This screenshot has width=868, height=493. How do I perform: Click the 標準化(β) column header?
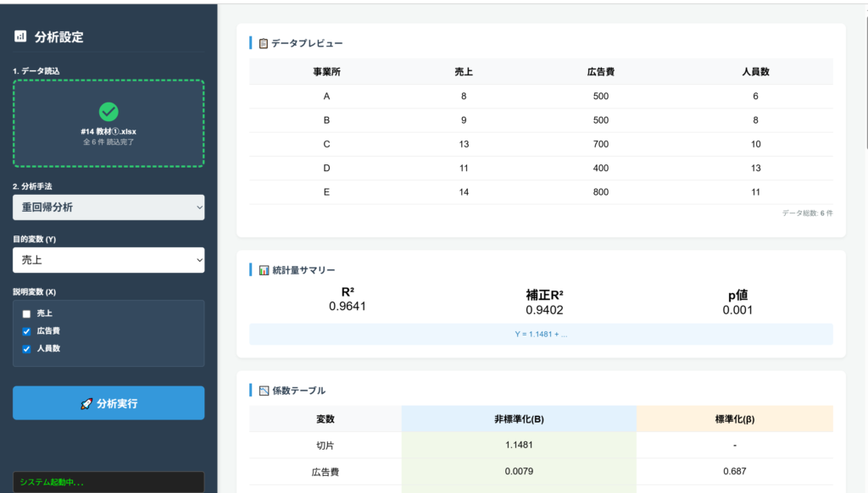[x=734, y=419]
